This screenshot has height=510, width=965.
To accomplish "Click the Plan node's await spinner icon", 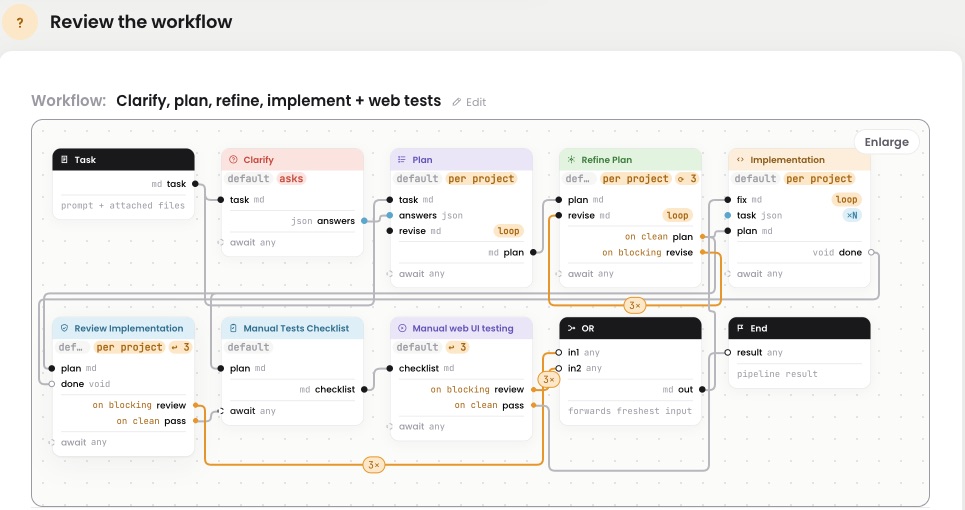I will point(390,274).
